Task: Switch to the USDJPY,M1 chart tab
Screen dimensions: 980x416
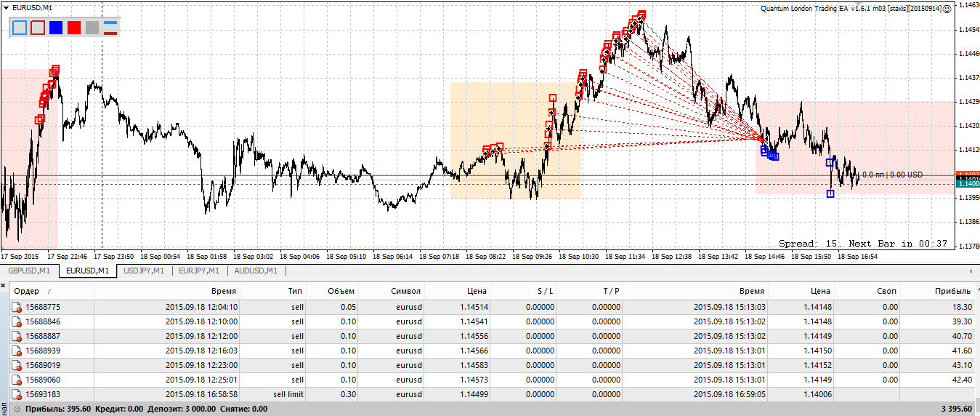Action: [x=144, y=271]
